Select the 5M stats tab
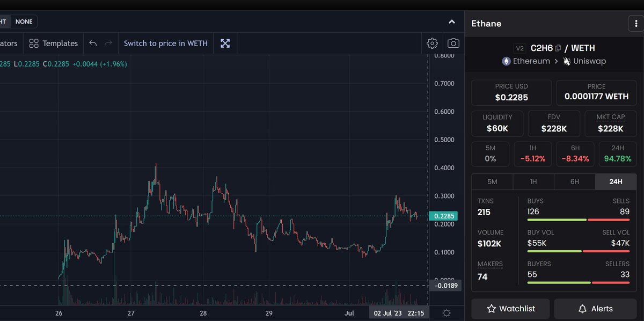 click(x=492, y=181)
